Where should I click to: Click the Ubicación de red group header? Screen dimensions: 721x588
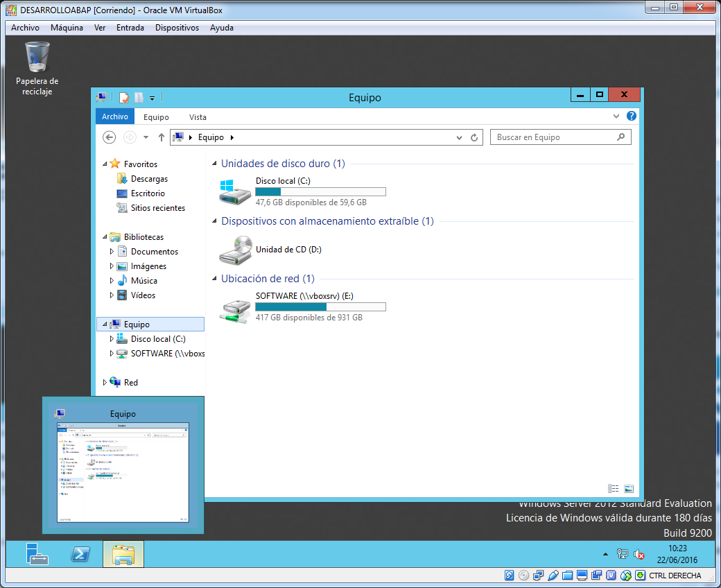(268, 279)
